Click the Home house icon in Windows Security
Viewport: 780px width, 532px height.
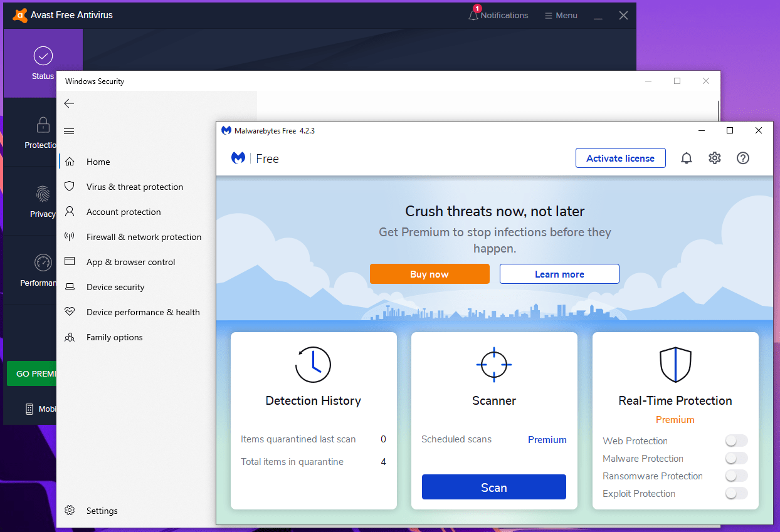(70, 162)
